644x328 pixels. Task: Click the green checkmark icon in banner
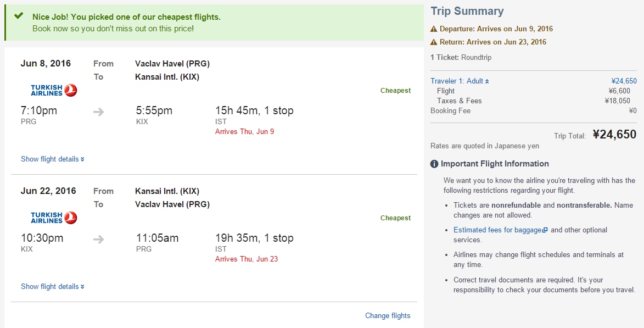point(19,16)
